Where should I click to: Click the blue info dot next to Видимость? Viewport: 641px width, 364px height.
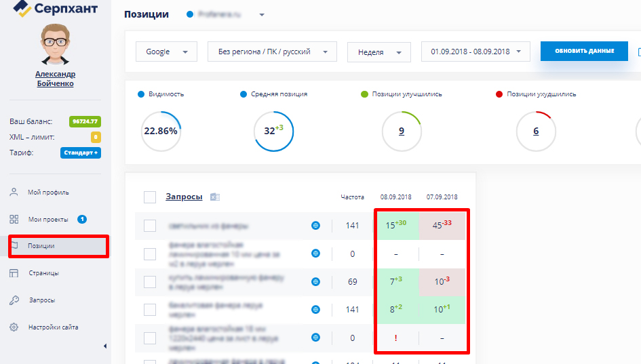140,94
